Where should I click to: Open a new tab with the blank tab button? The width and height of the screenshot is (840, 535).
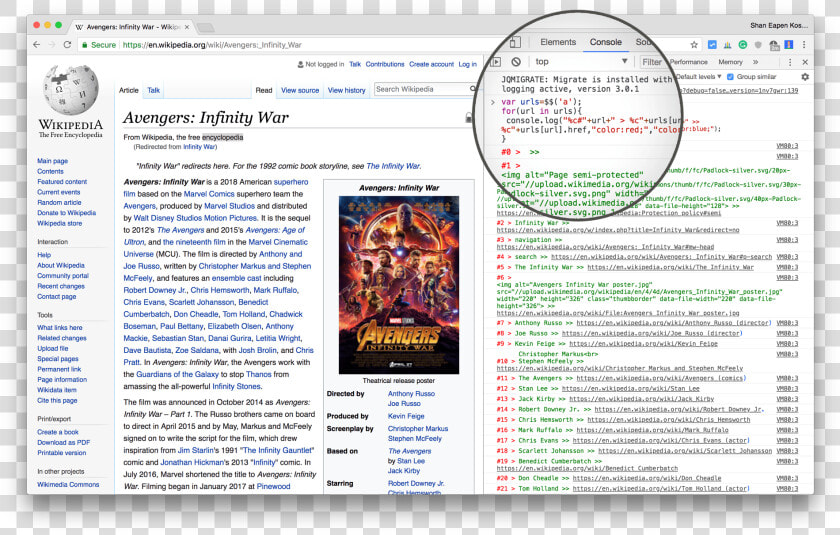tap(205, 27)
